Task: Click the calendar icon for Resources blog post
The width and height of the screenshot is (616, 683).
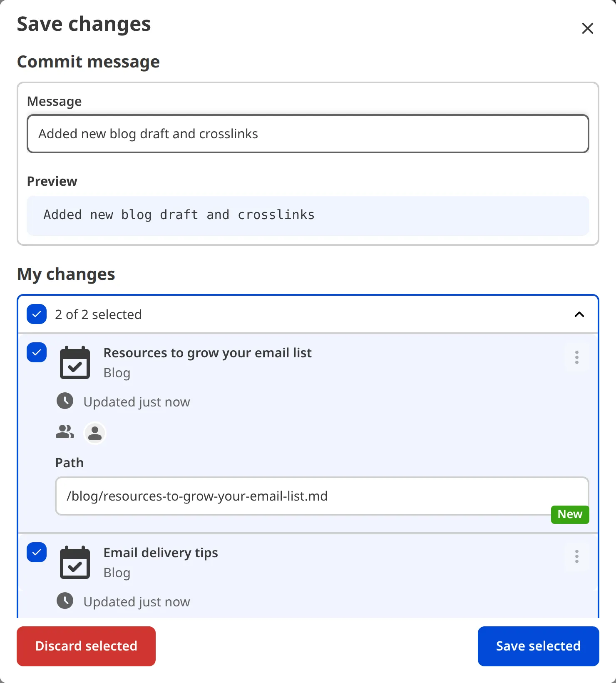Action: pyautogui.click(x=75, y=362)
